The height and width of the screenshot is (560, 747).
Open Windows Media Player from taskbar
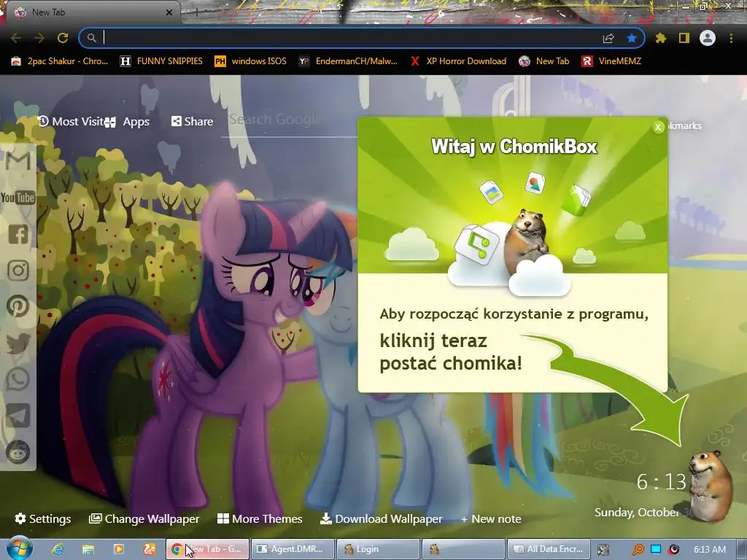tap(119, 549)
